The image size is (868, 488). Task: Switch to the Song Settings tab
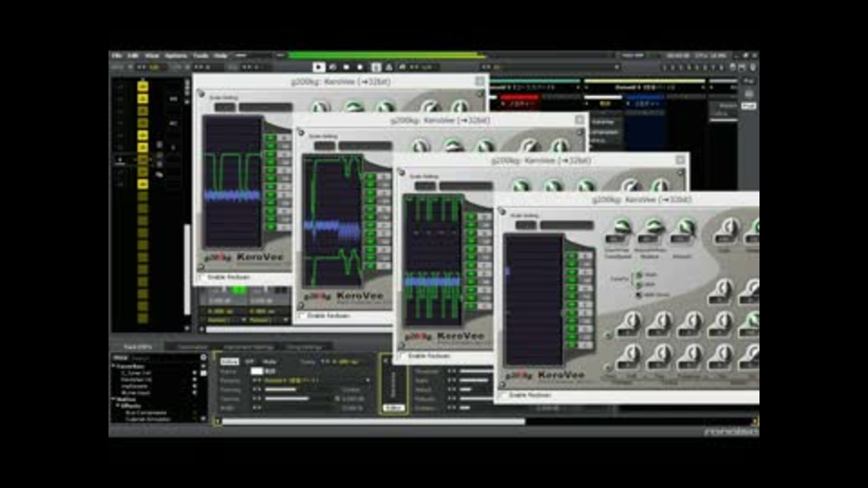(x=305, y=347)
